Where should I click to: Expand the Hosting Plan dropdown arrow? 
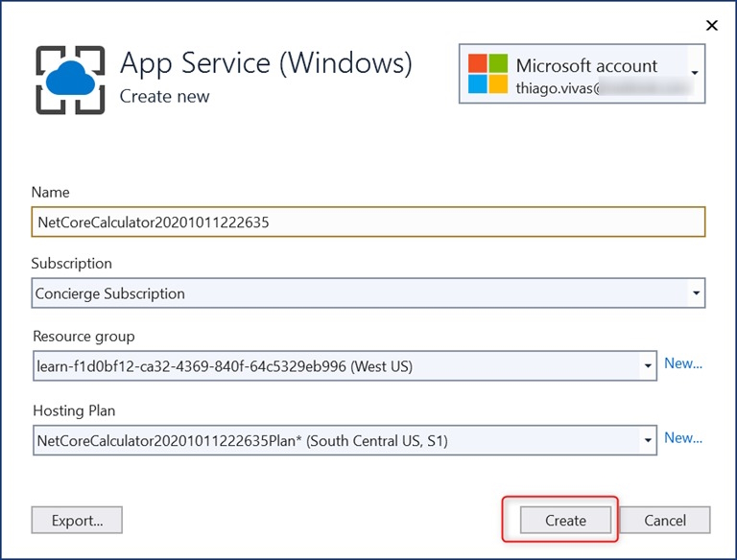pyautogui.click(x=646, y=440)
